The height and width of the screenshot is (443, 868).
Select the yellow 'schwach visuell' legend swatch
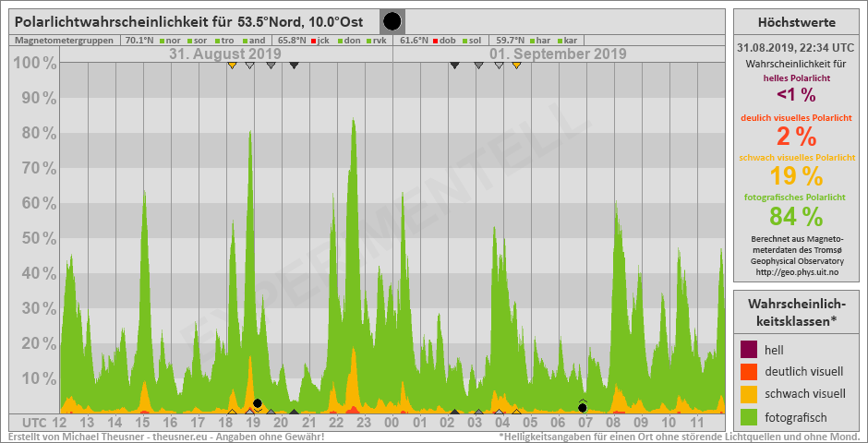tap(749, 394)
